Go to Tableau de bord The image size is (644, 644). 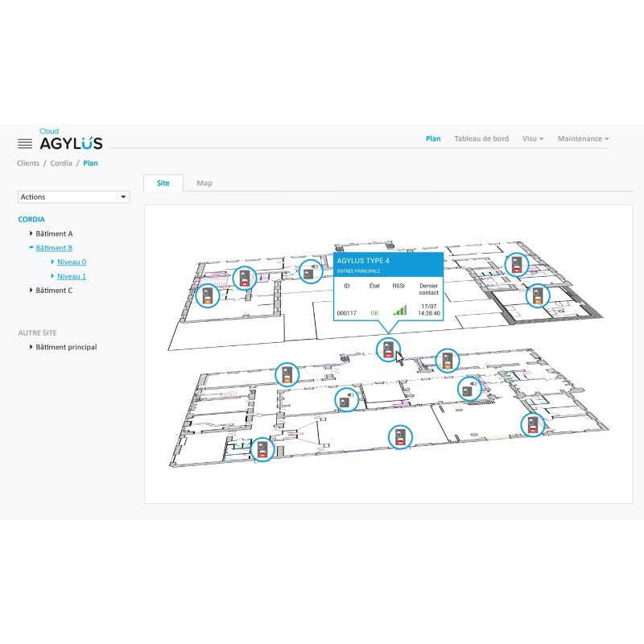point(481,138)
